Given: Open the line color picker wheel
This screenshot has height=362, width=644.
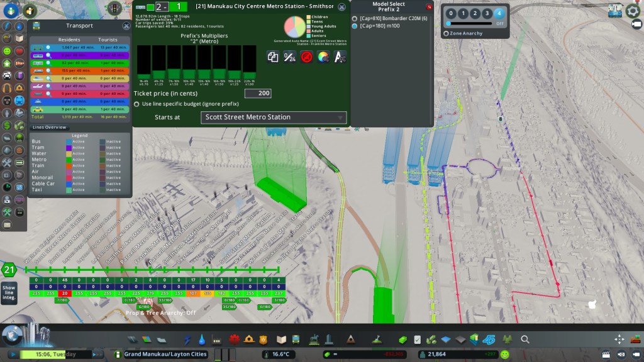Looking at the screenshot, I should pyautogui.click(x=323, y=57).
